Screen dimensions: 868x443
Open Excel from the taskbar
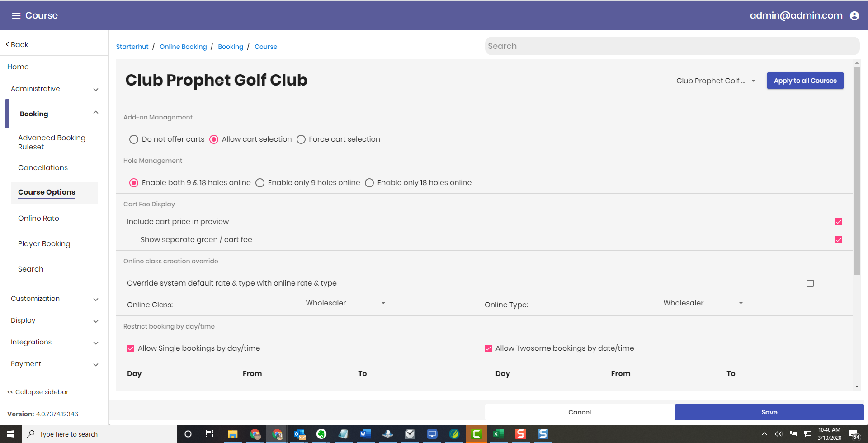pyautogui.click(x=498, y=434)
